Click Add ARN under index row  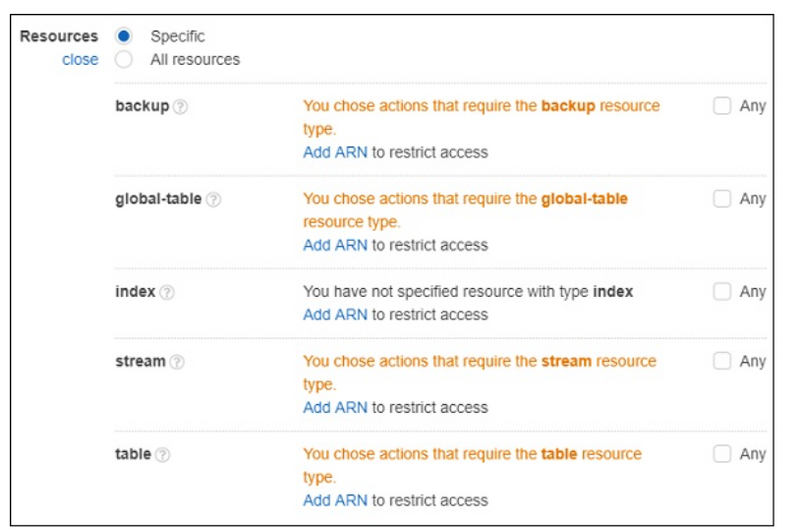point(335,314)
